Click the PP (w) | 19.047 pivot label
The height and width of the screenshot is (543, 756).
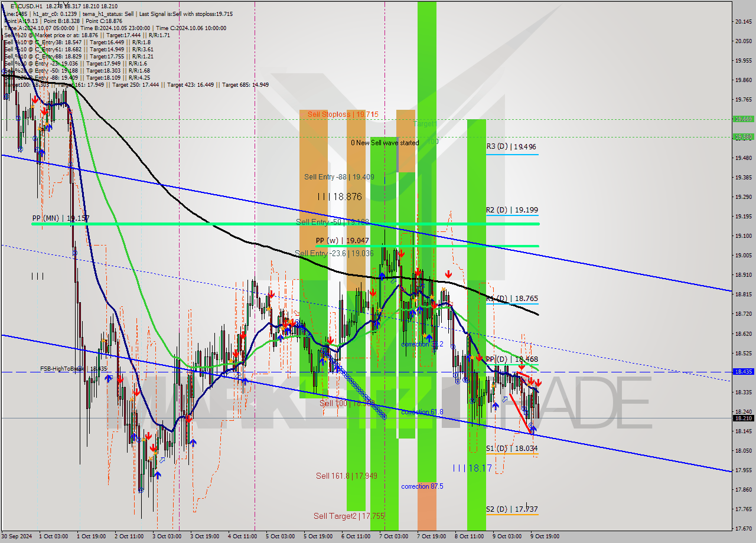(x=342, y=241)
